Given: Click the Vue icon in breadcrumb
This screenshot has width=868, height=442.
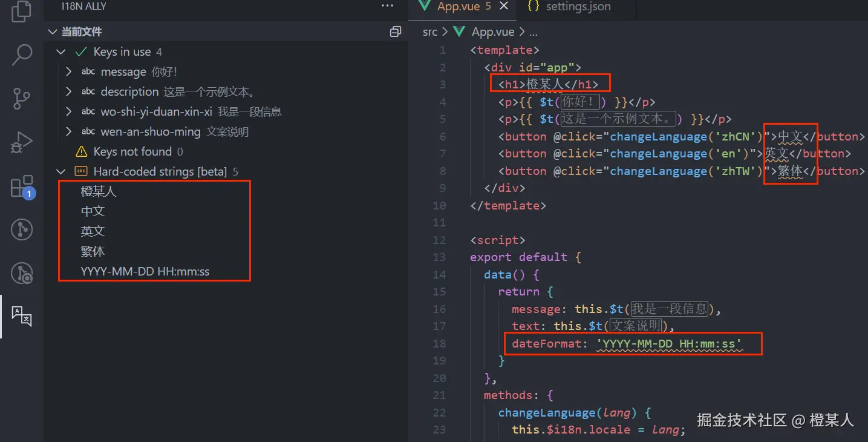Looking at the screenshot, I should click(459, 32).
